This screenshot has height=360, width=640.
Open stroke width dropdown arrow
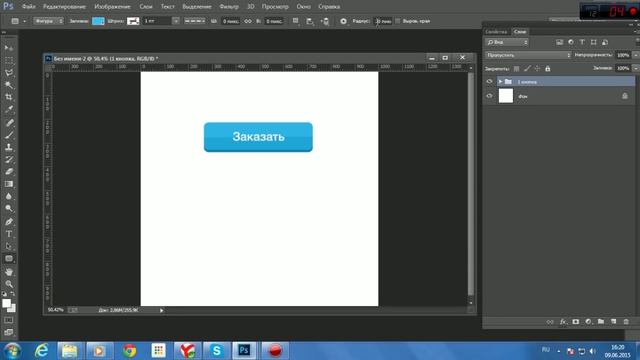point(176,21)
